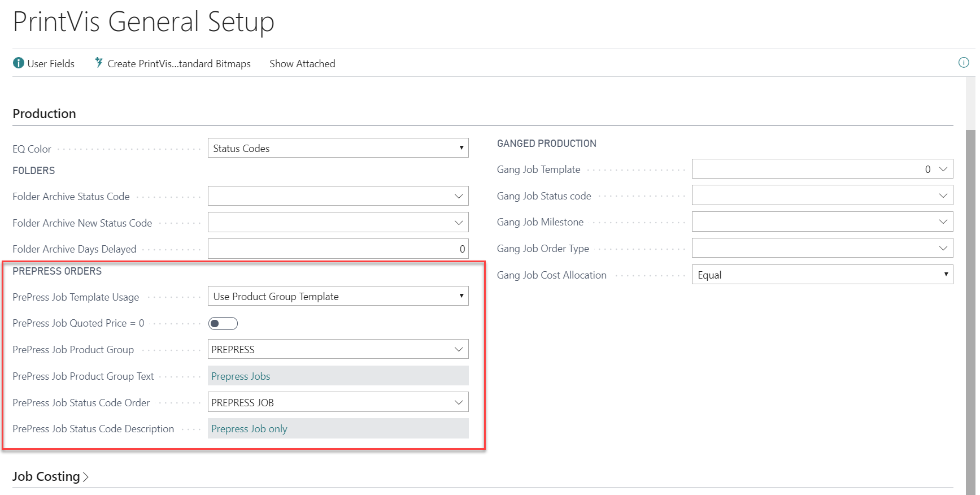Open the Folder Archive Status Code lookup
The image size is (980, 495).
point(459,197)
